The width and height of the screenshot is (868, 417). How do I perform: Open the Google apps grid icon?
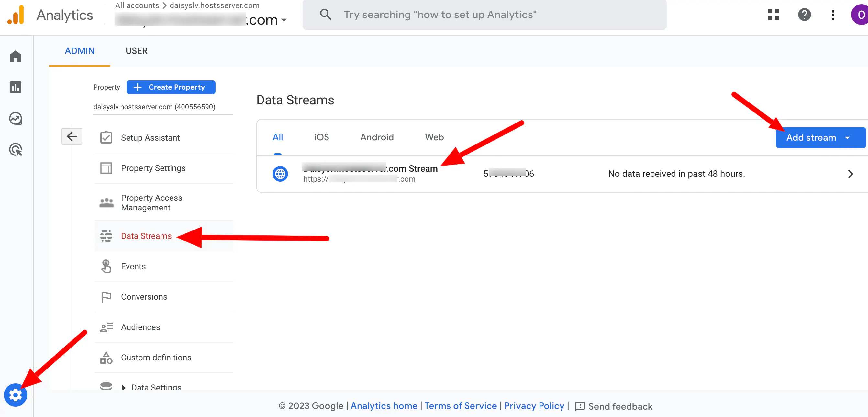click(773, 15)
